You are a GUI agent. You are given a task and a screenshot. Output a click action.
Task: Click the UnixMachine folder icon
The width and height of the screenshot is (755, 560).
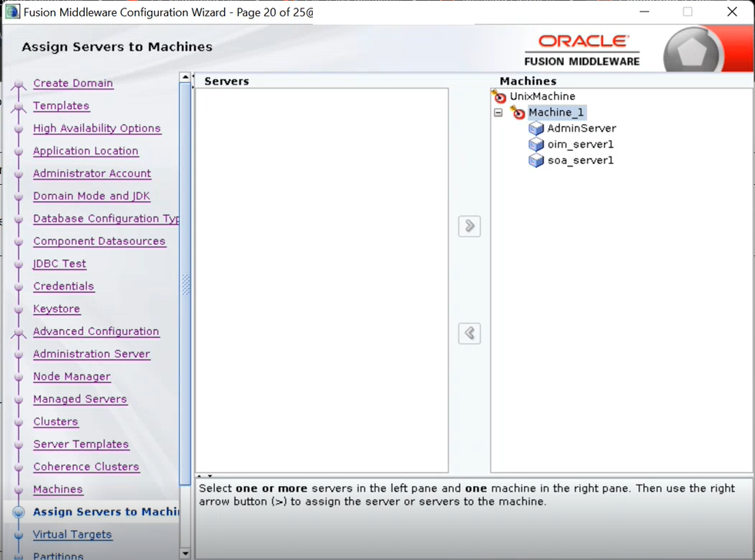(x=499, y=96)
